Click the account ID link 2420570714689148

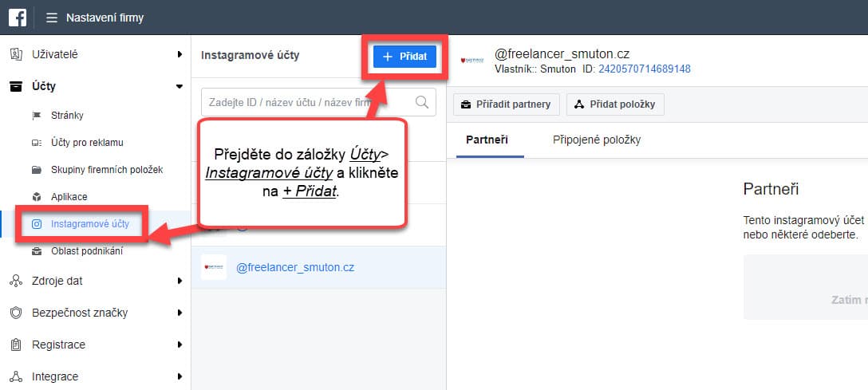pyautogui.click(x=645, y=69)
